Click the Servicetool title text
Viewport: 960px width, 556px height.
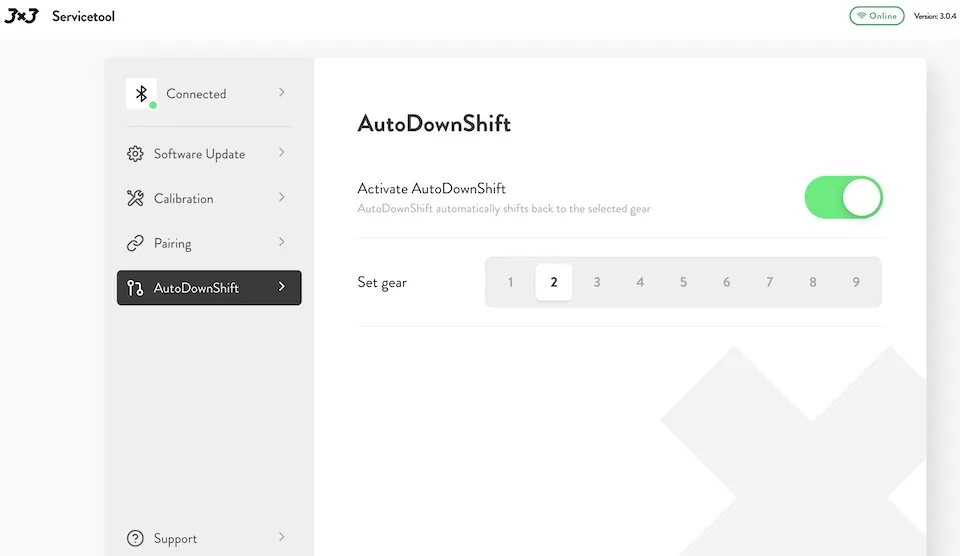pos(83,17)
